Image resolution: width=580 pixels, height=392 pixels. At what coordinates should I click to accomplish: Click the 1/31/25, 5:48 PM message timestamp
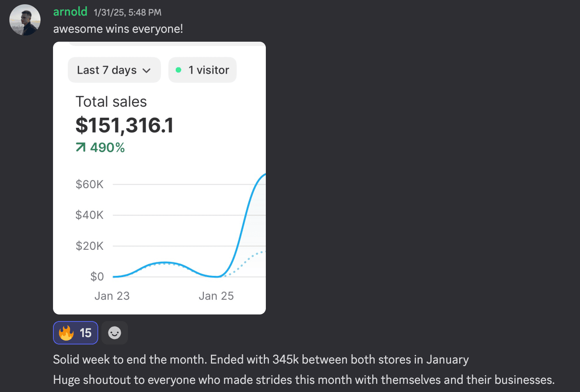[x=127, y=12]
